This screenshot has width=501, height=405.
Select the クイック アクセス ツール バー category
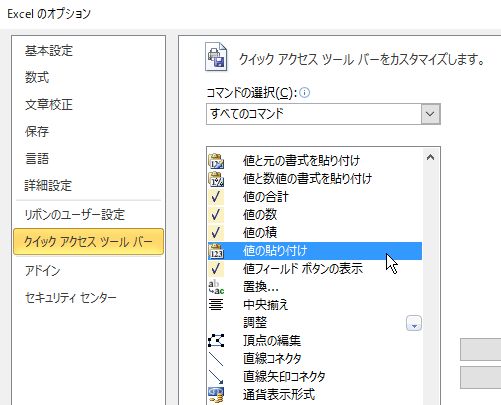click(89, 242)
